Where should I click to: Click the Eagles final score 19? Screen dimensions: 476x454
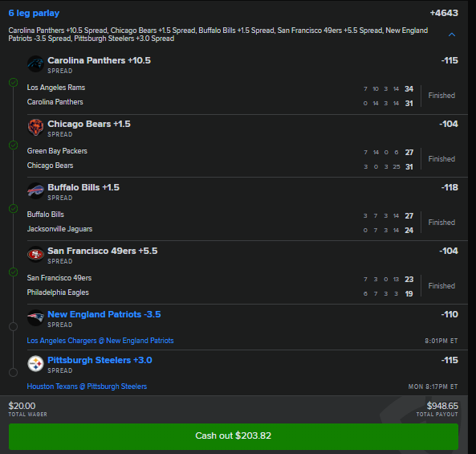coord(409,294)
